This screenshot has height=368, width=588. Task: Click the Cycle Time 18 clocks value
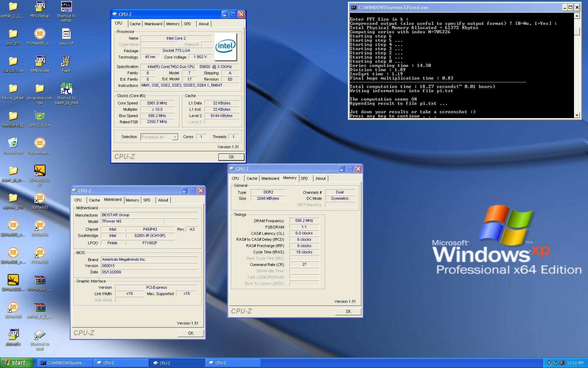click(304, 252)
